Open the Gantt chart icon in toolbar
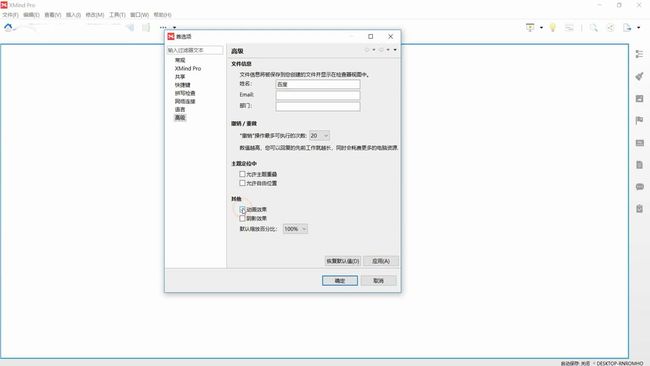 pyautogui.click(x=570, y=28)
